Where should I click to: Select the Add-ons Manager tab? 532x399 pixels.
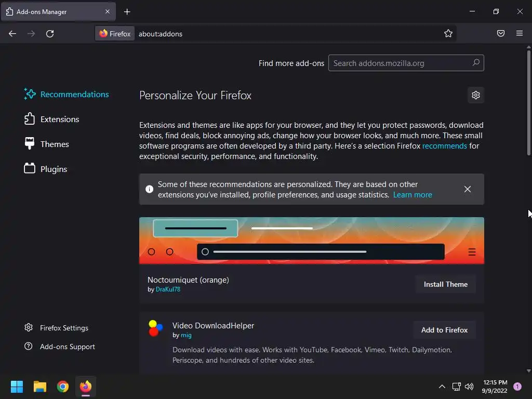pos(58,11)
